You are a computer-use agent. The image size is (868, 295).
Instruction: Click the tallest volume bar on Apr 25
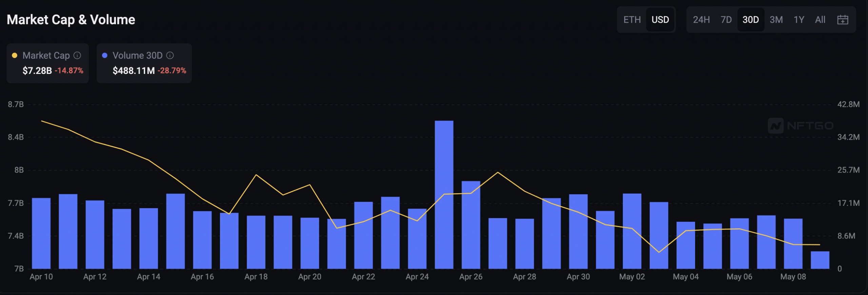[444, 195]
